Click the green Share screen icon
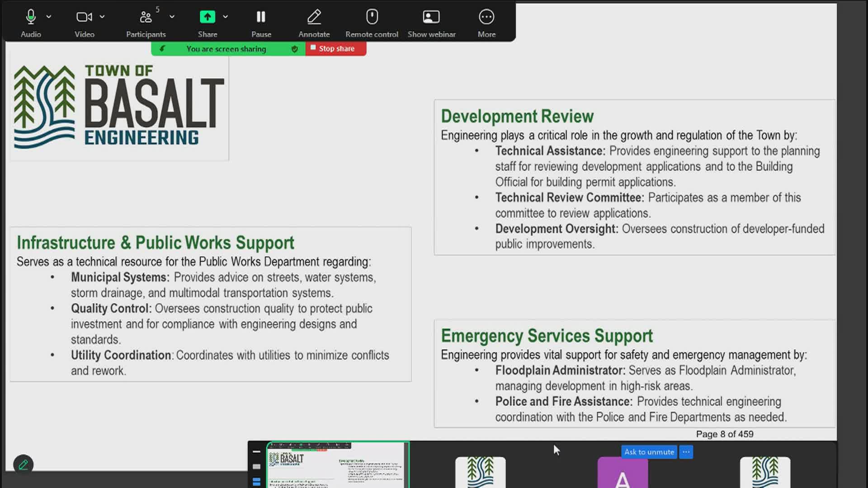 point(208,17)
